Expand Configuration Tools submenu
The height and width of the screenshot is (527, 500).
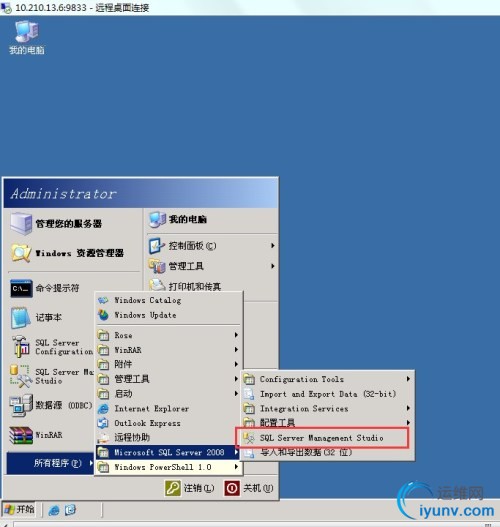click(326, 379)
